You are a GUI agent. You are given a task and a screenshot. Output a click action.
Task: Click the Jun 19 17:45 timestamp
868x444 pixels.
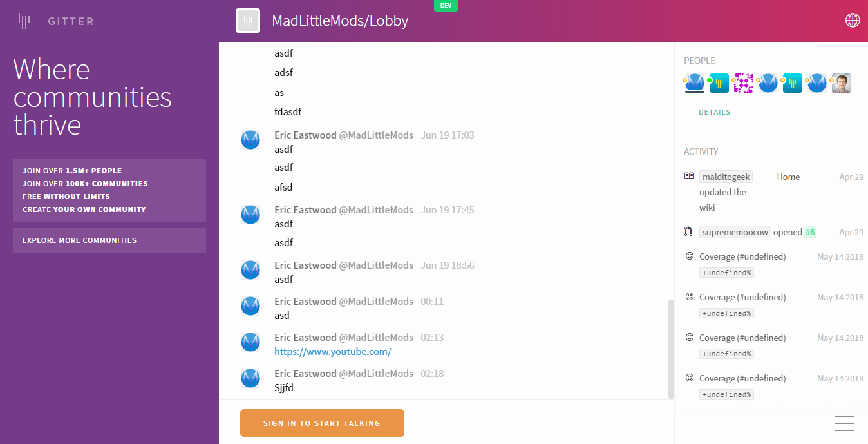448,210
